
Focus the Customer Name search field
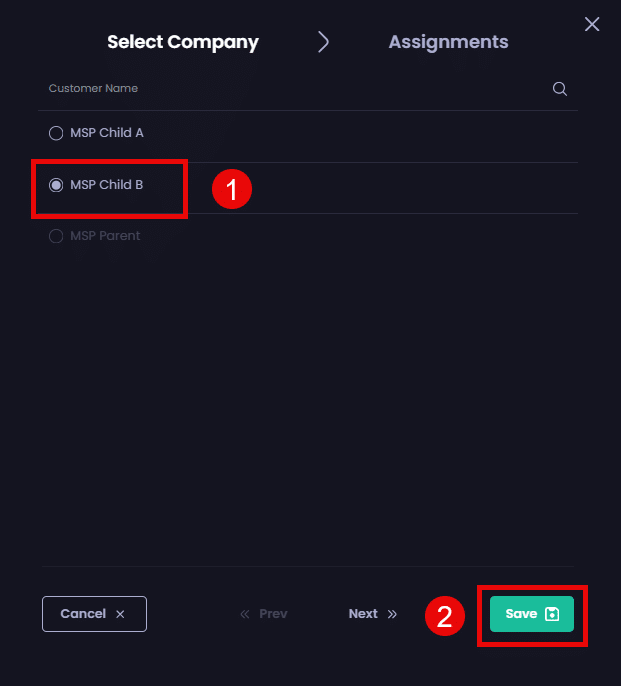point(290,89)
